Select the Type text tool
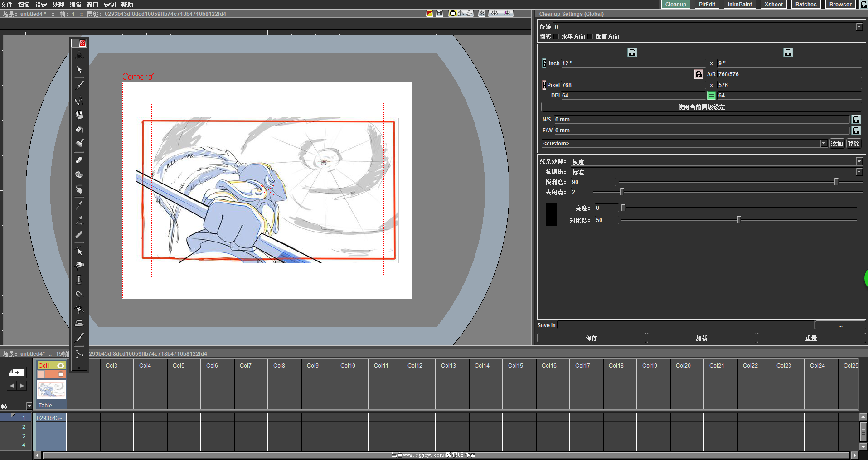868x460 pixels. click(x=79, y=115)
